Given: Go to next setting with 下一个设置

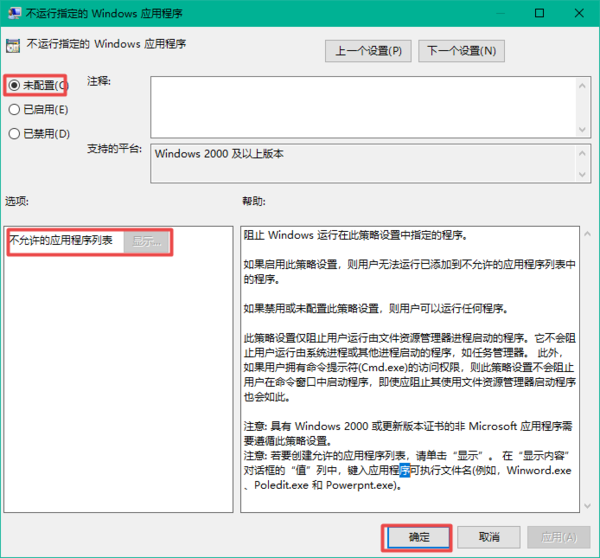Looking at the screenshot, I should [461, 50].
